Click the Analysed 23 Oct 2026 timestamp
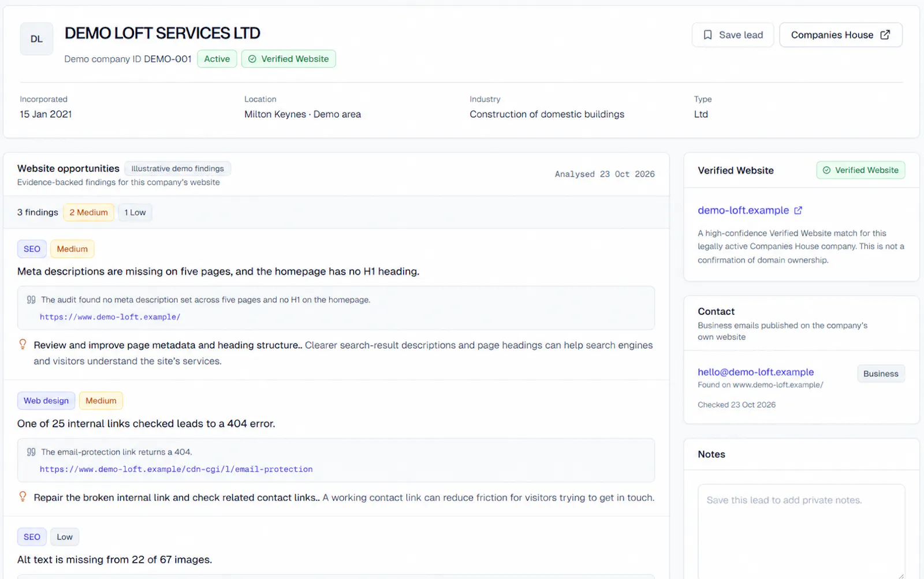Image resolution: width=924 pixels, height=579 pixels. tap(605, 174)
